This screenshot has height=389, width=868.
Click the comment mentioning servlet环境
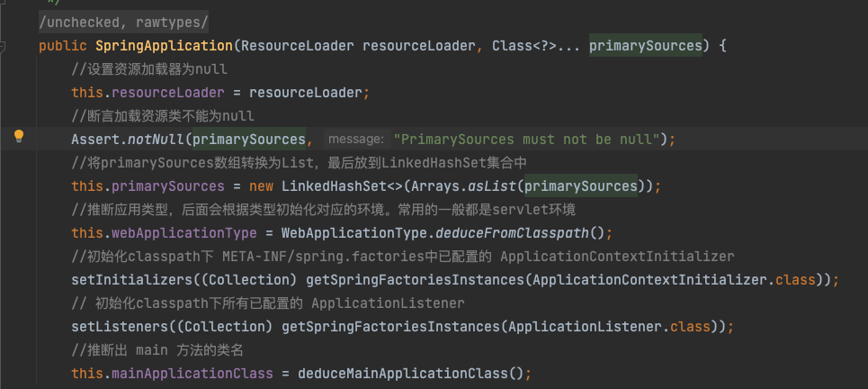[x=323, y=210]
